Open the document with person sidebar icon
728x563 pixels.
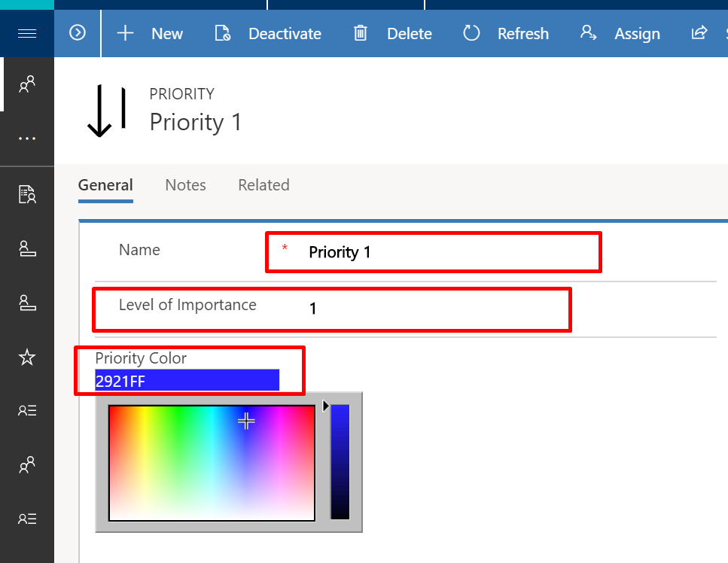tap(27, 195)
